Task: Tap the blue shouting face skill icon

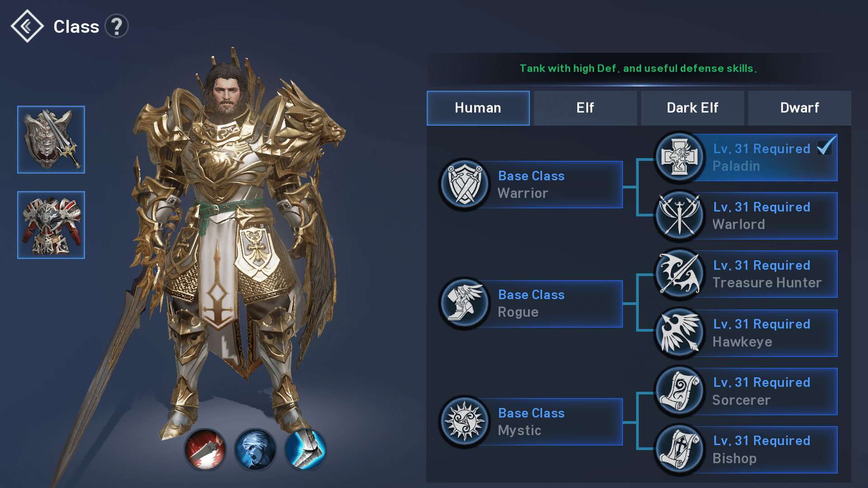Action: tap(255, 450)
